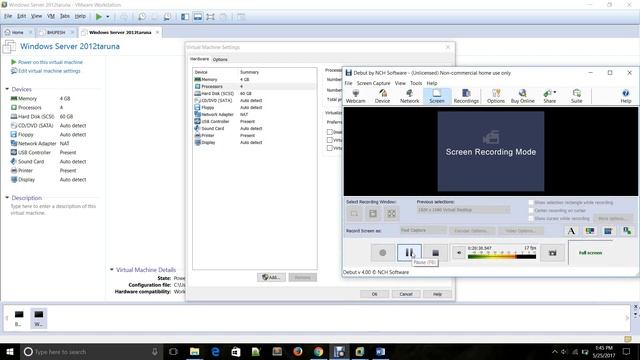Click the audio level meter bar

coord(502,256)
